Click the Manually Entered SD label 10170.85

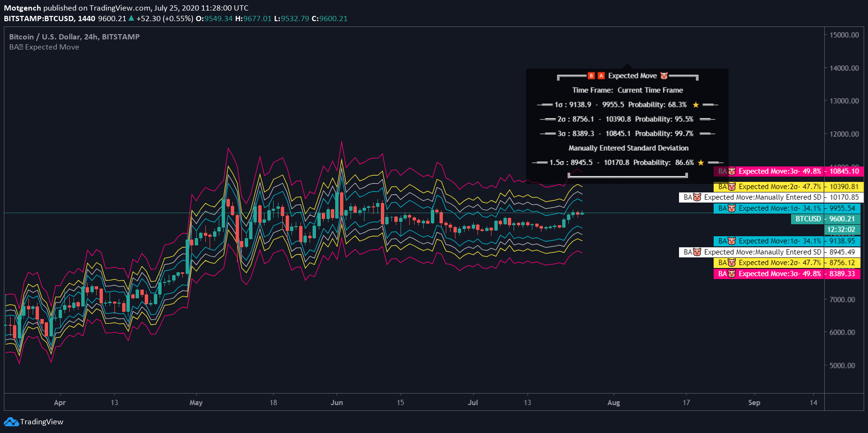point(771,197)
